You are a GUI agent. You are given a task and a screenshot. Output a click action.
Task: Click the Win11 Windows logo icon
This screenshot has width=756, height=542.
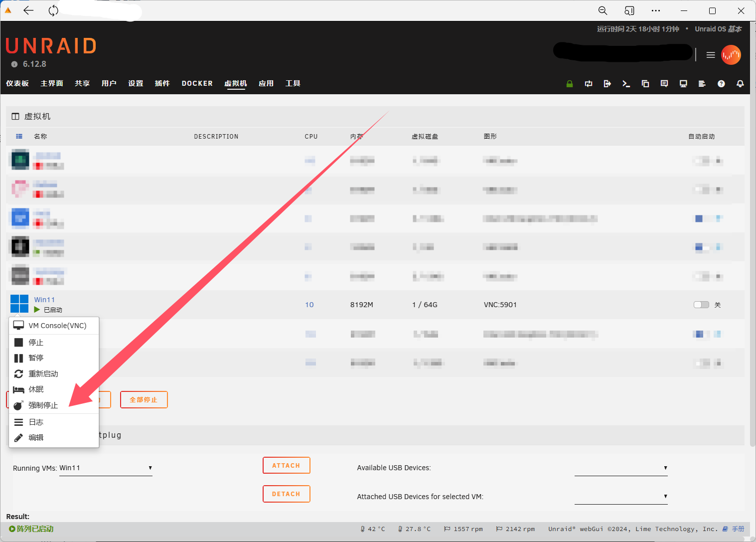click(x=19, y=304)
